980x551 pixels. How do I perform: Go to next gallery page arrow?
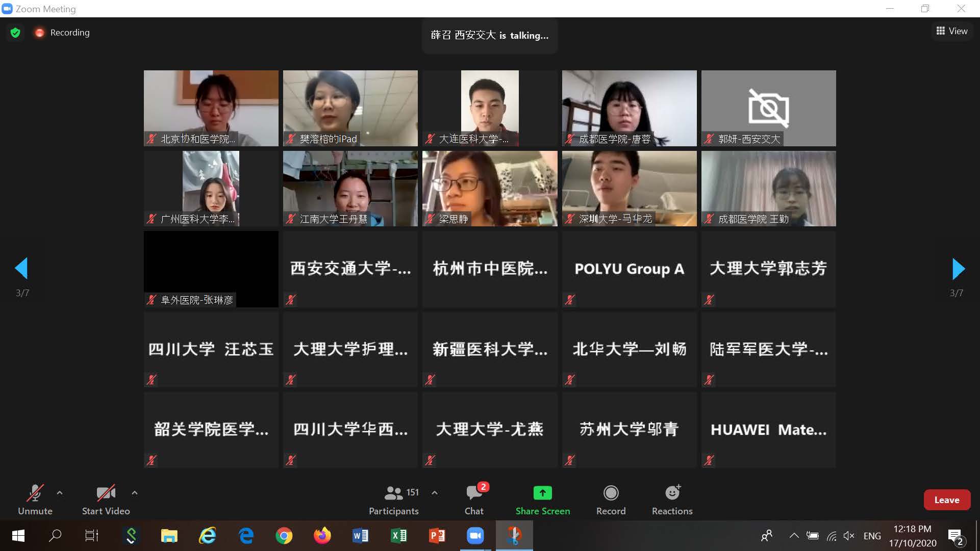[958, 269]
